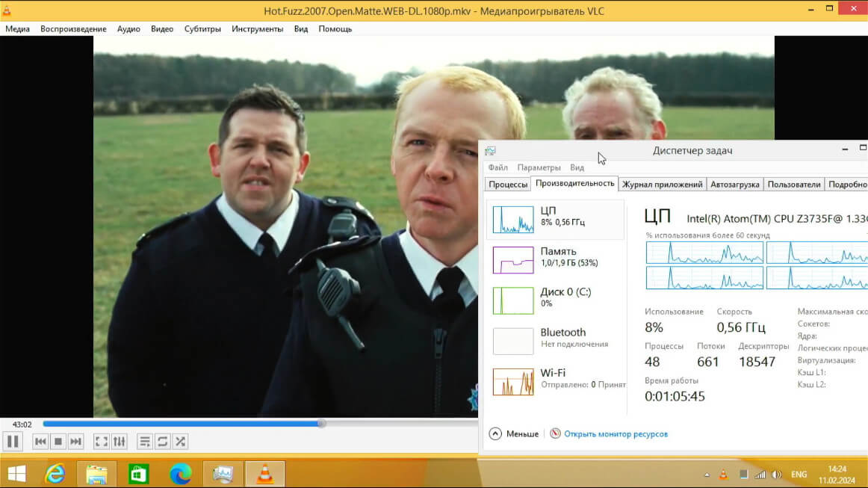Open Файл menu in Task Manager
Viewport: 868px width, 488px height.
pyautogui.click(x=497, y=167)
